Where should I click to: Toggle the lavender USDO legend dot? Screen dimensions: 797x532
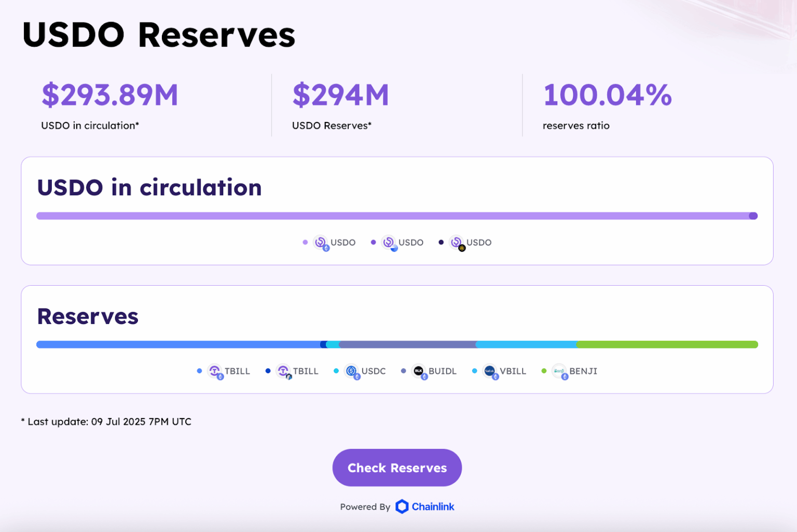305,242
